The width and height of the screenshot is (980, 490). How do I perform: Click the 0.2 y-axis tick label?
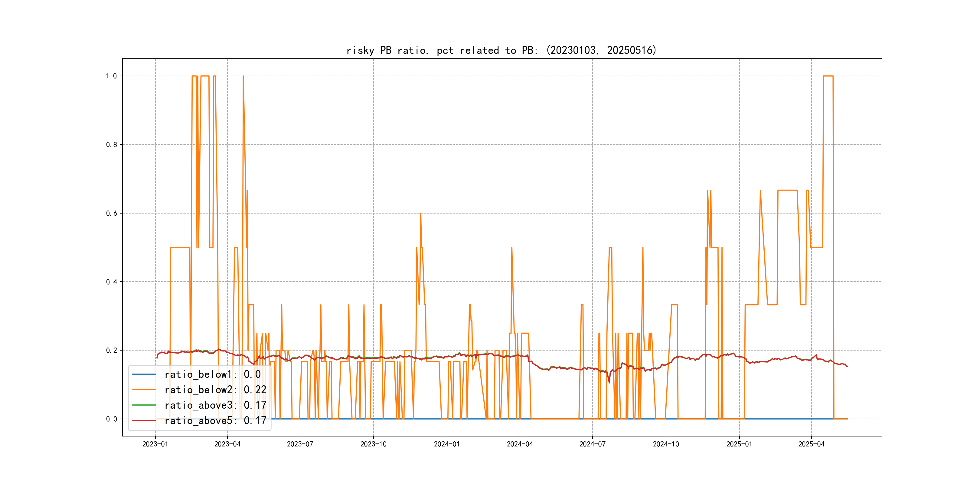click(x=111, y=350)
